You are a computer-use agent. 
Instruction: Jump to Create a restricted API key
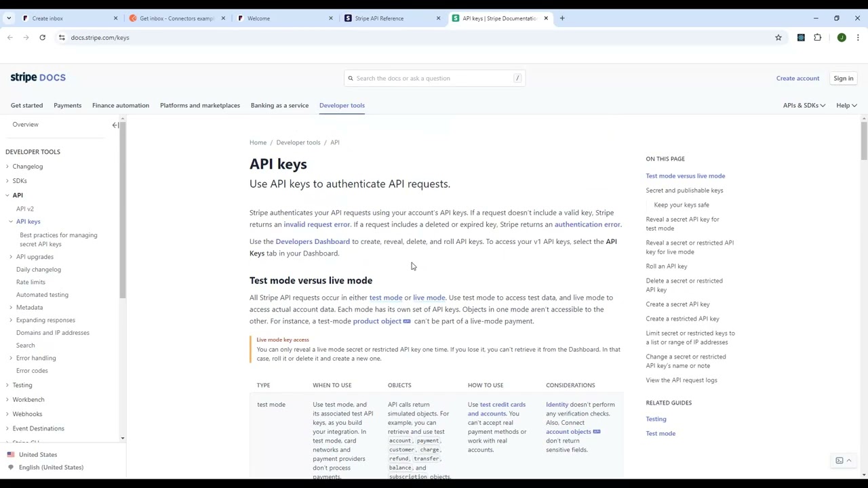tap(682, 319)
